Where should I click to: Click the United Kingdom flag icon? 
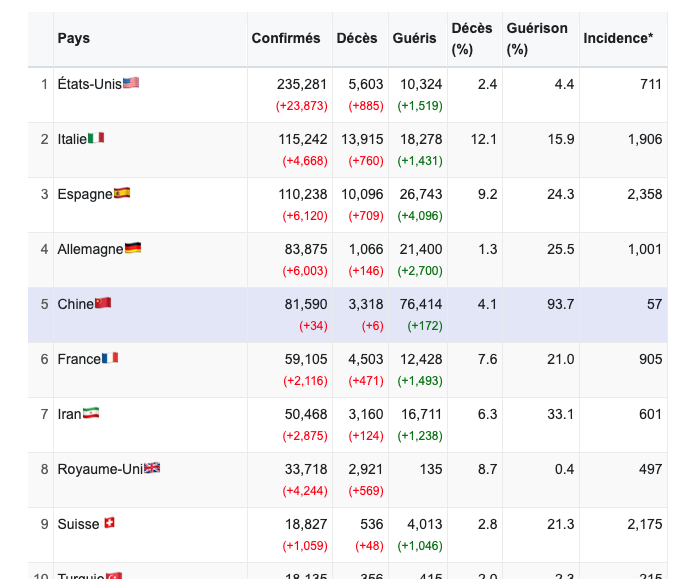(152, 468)
